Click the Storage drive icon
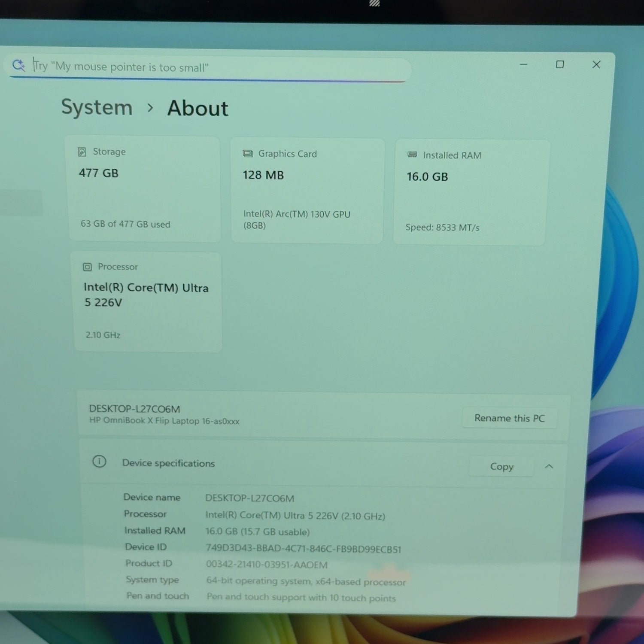The width and height of the screenshot is (644, 644). point(82,152)
